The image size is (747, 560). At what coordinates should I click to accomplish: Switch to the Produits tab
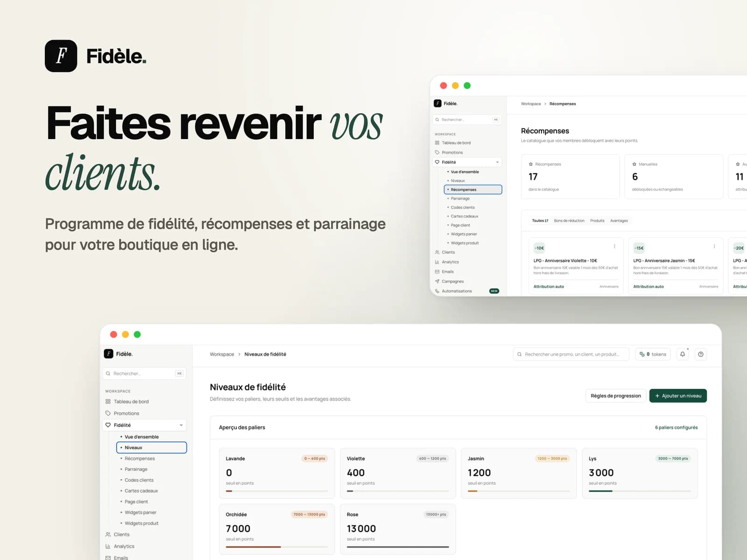597,221
